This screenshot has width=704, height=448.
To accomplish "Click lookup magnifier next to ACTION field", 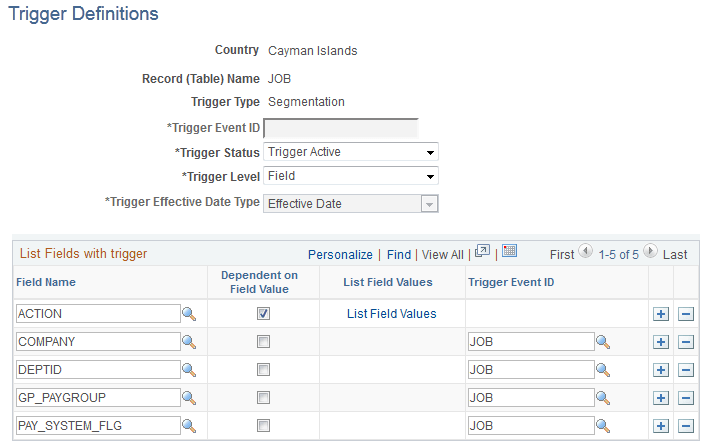I will pyautogui.click(x=189, y=314).
